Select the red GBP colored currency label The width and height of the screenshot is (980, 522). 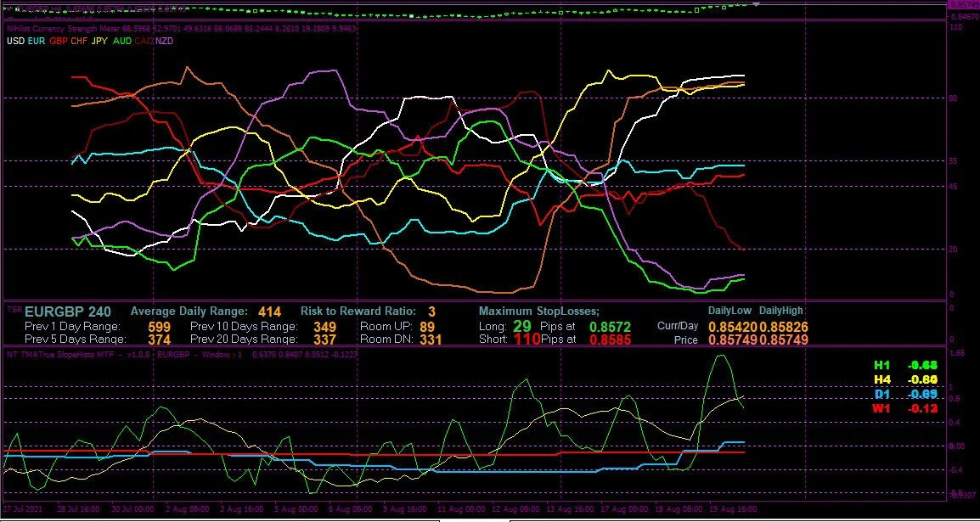coord(56,41)
